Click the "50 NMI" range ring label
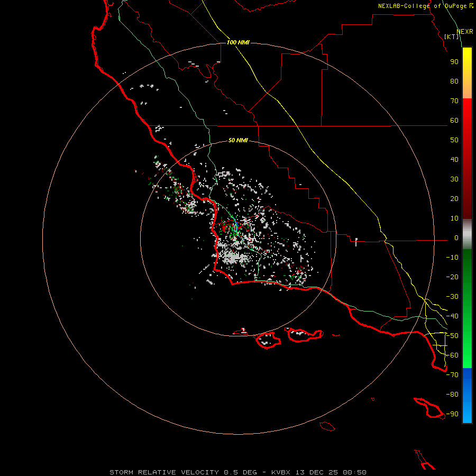This screenshot has height=476, width=476. click(x=238, y=140)
